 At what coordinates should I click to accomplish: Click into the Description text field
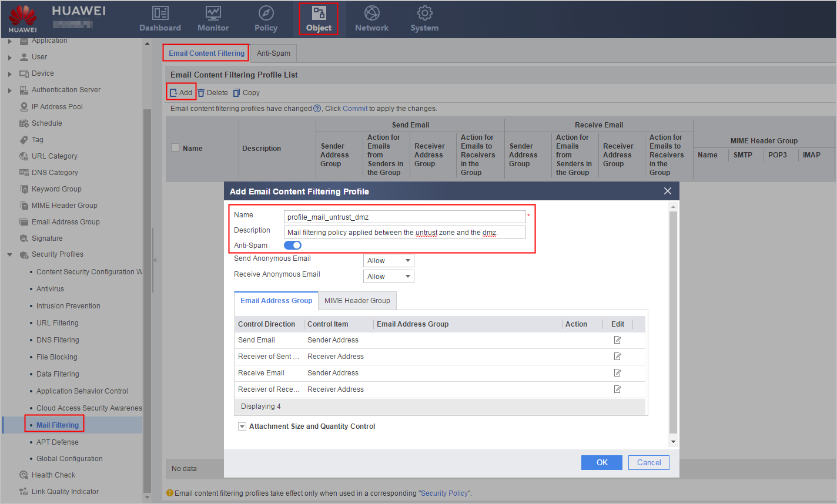click(404, 233)
